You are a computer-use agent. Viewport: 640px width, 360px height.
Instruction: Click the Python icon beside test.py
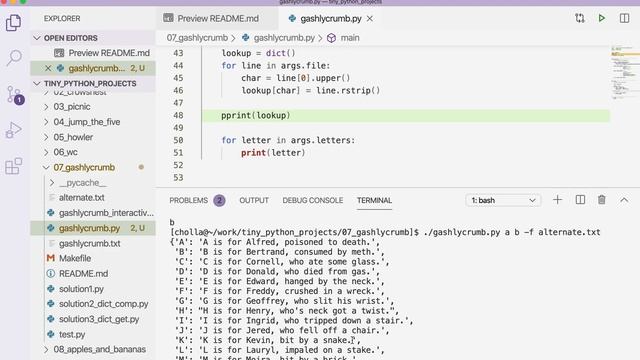[x=51, y=334]
